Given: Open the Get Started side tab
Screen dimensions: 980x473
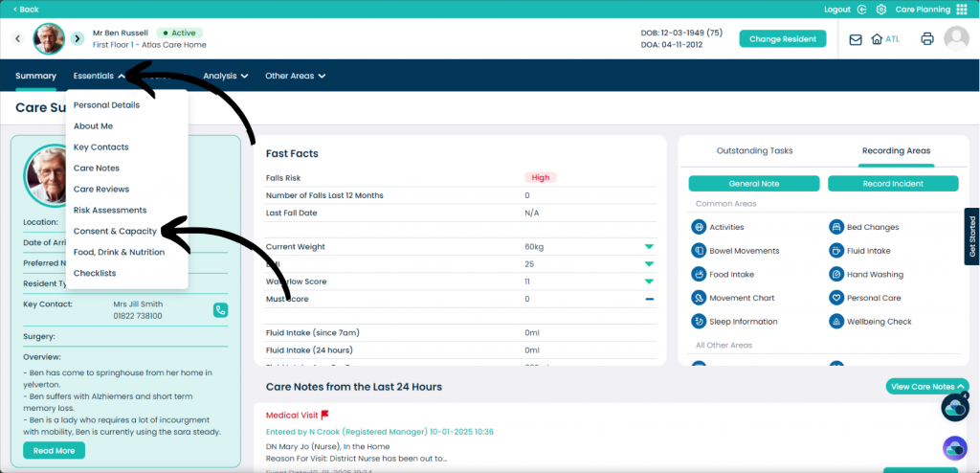Looking at the screenshot, I should tap(971, 236).
